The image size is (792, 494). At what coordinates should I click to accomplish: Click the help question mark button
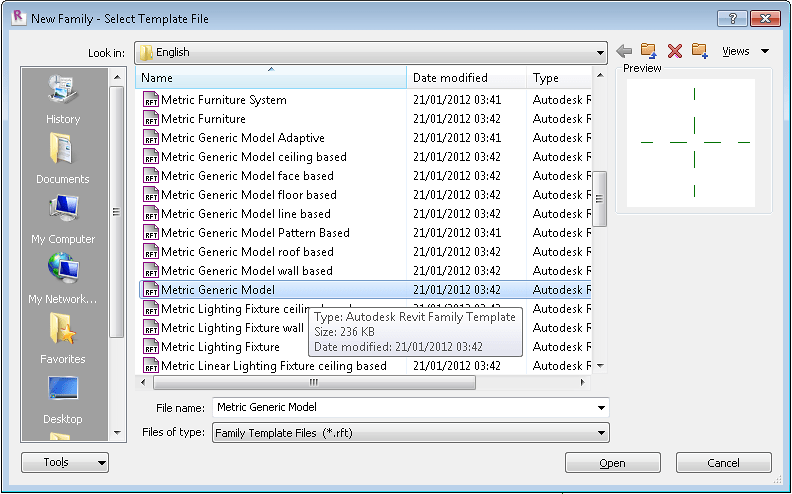[x=732, y=19]
